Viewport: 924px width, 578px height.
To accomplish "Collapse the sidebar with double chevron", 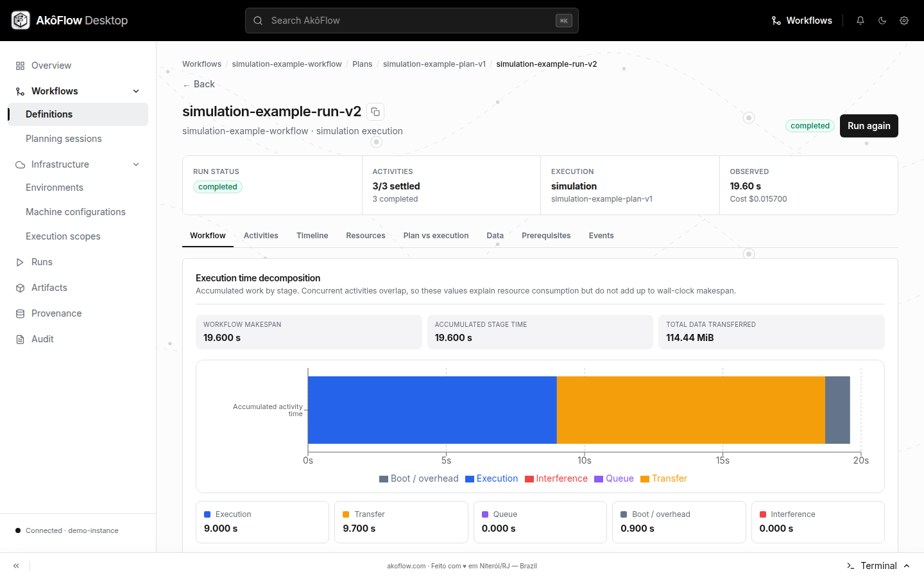I will point(16,566).
